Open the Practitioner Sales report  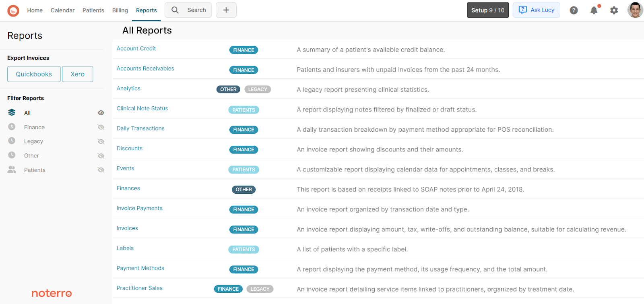coord(139,288)
